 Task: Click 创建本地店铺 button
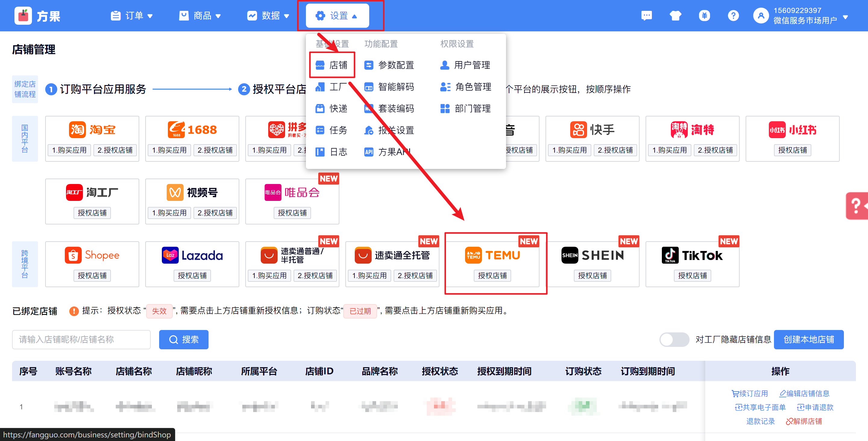808,340
